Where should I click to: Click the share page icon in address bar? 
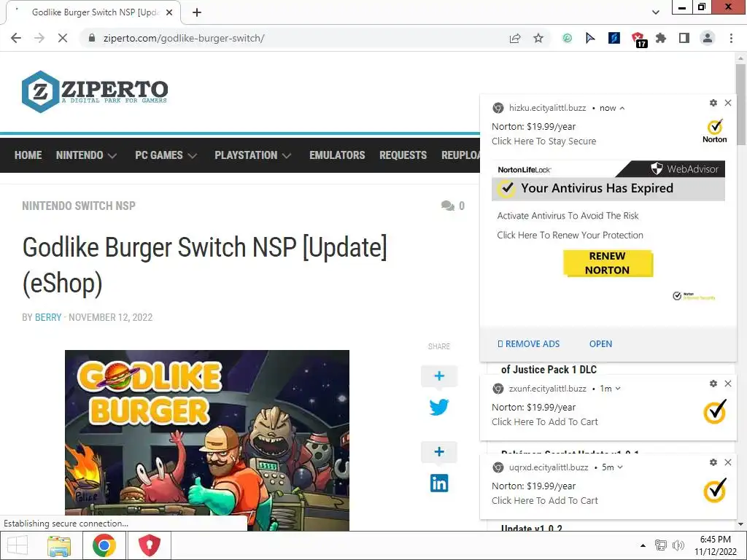[x=515, y=38]
